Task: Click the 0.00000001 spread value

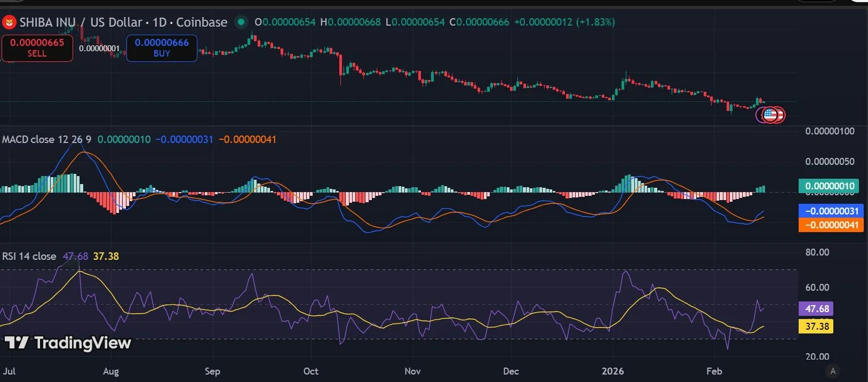Action: (99, 49)
